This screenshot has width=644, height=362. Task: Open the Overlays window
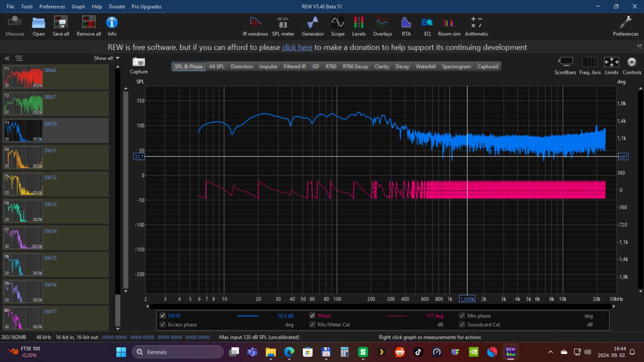(382, 26)
